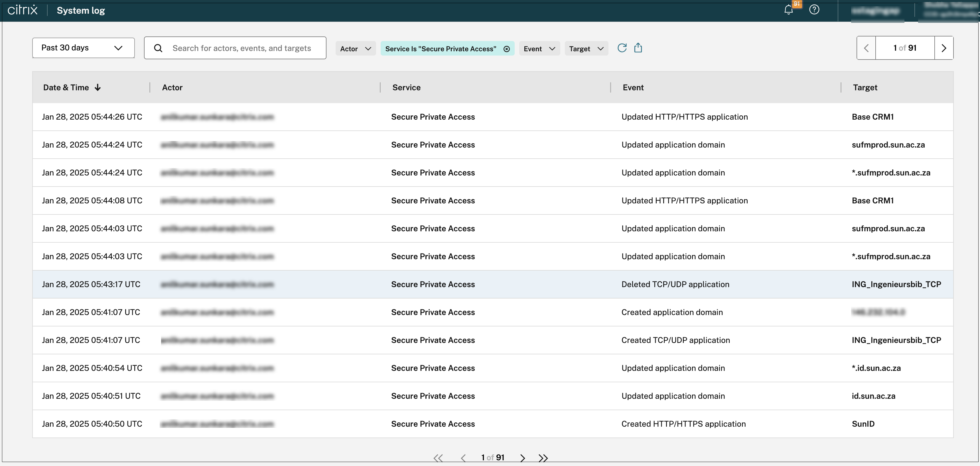Sort by the Event column header
The width and height of the screenshot is (980, 466).
[633, 87]
